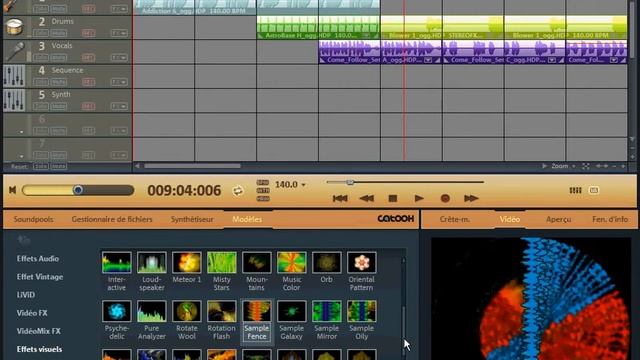Select the Misty Stars visual thumbnail
Screen dimensions: 640x360
[x=222, y=262]
